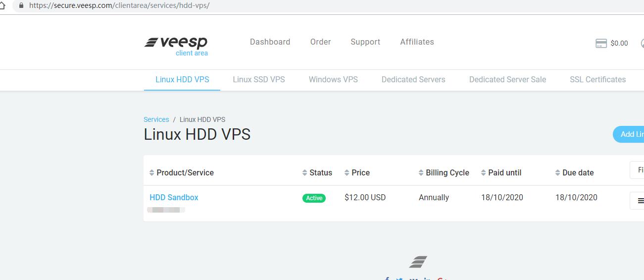Go to Support menu item
The image size is (644, 280).
tap(365, 42)
